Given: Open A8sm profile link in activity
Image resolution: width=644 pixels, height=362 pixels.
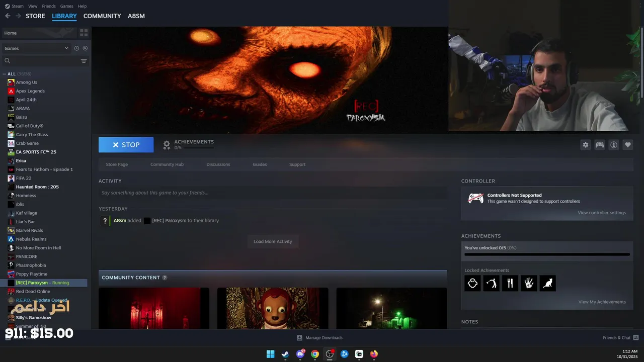Looking at the screenshot, I should coord(120,221).
